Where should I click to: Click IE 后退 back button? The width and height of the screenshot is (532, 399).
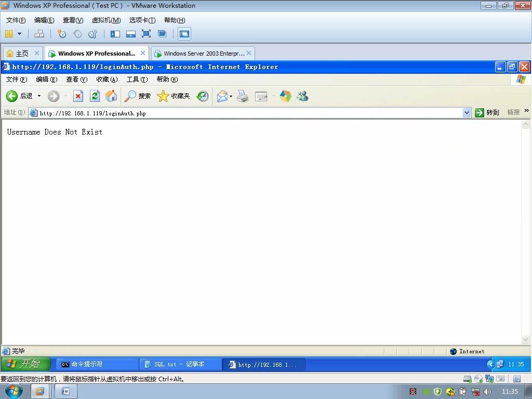point(19,96)
